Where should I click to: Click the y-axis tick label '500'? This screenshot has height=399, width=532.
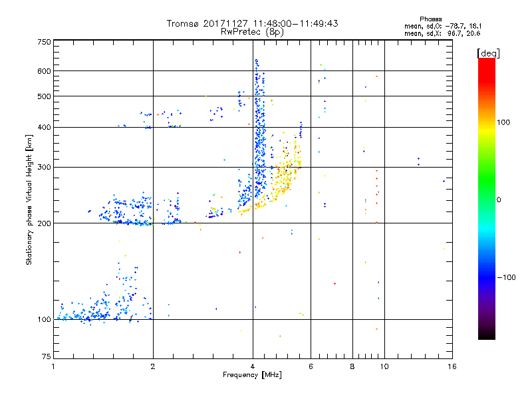point(44,96)
